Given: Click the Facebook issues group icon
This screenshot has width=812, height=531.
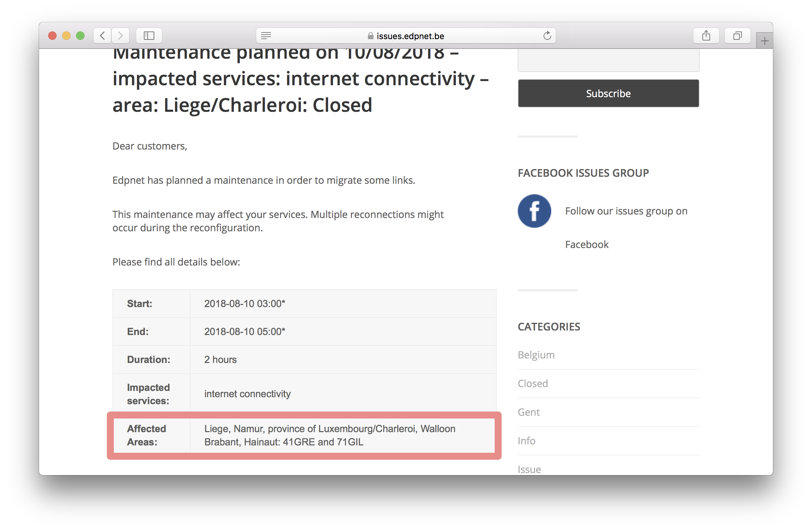Looking at the screenshot, I should coord(534,210).
